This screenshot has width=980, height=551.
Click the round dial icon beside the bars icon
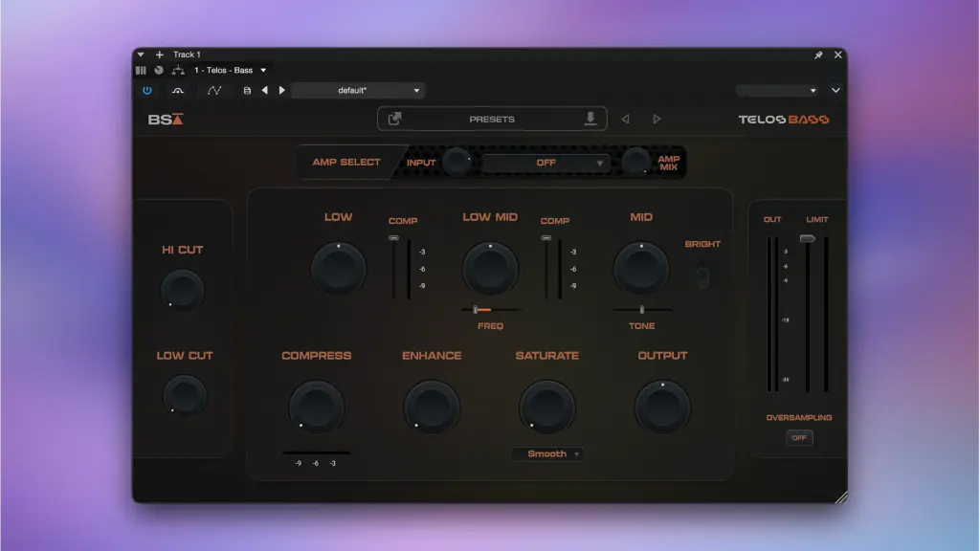tap(159, 70)
